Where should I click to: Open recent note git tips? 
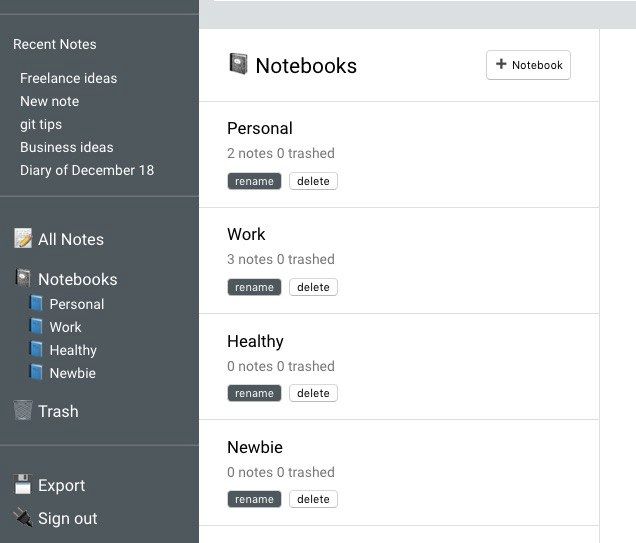tap(41, 124)
